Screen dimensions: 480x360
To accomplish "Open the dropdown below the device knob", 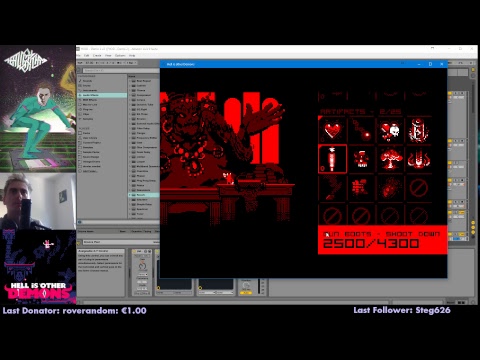I will pos(142,274).
